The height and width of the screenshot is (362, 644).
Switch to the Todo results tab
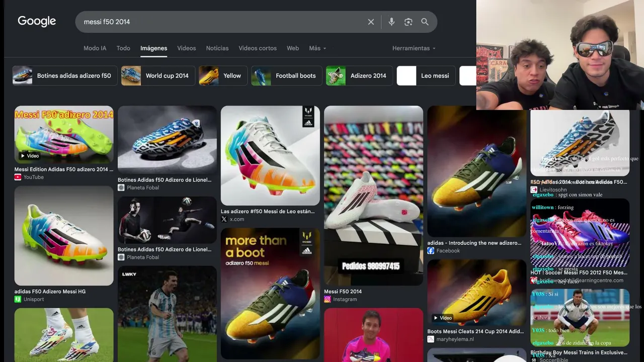123,48
